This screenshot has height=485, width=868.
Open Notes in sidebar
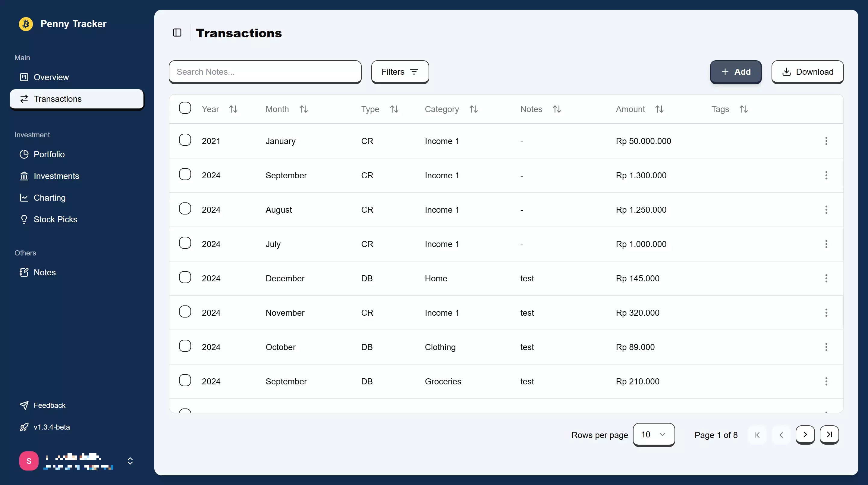click(77, 273)
